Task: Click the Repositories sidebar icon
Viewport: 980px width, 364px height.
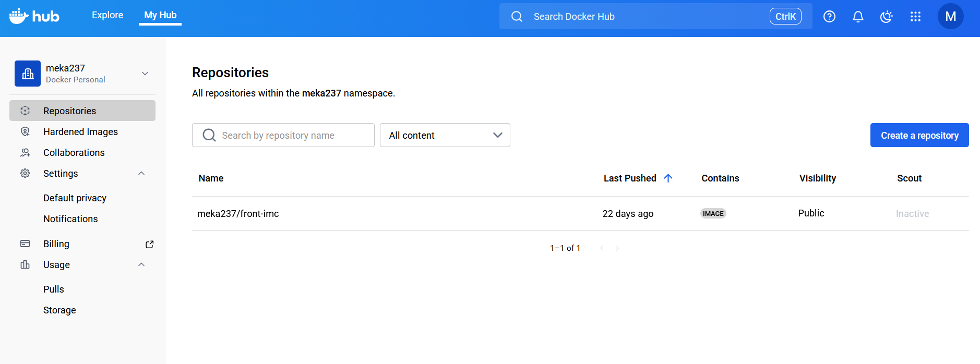Action: [x=25, y=111]
